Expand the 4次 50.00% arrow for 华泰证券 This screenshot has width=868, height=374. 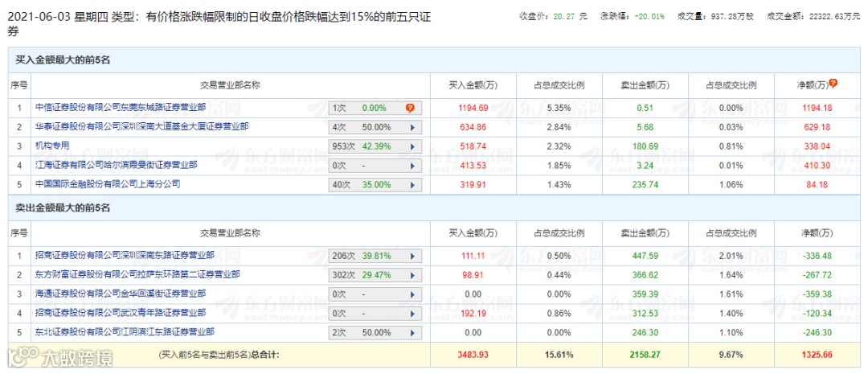pyautogui.click(x=412, y=127)
